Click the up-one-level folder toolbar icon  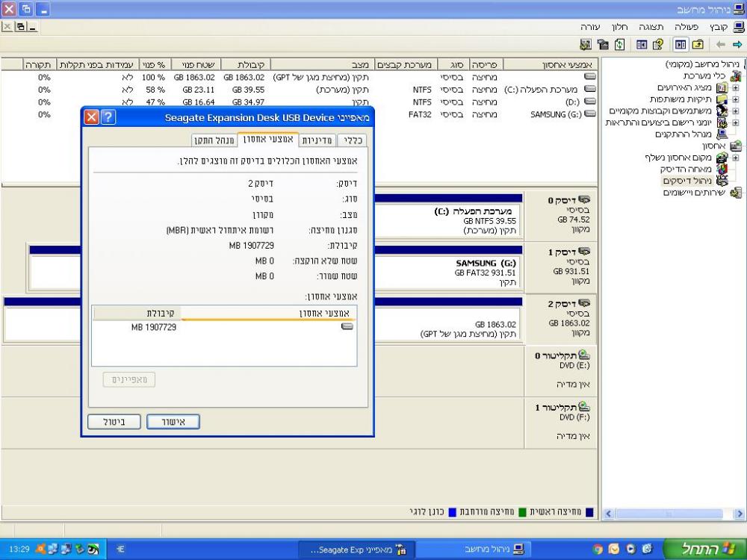click(698, 44)
